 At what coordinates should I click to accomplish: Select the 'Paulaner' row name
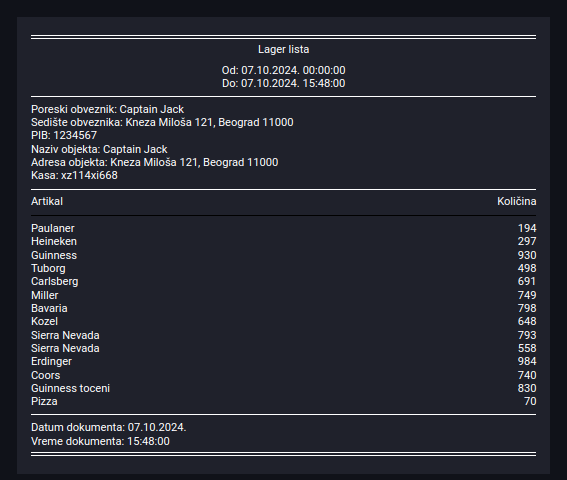(x=53, y=228)
